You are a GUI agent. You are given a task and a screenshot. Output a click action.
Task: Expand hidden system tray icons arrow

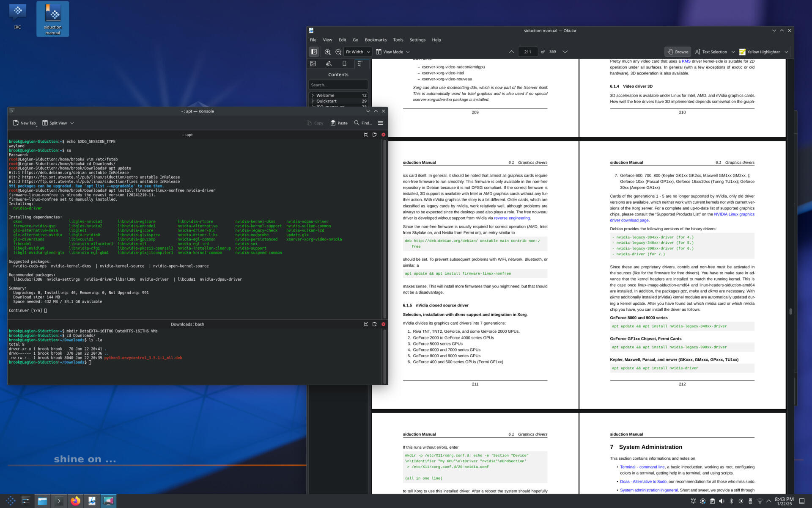point(769,501)
